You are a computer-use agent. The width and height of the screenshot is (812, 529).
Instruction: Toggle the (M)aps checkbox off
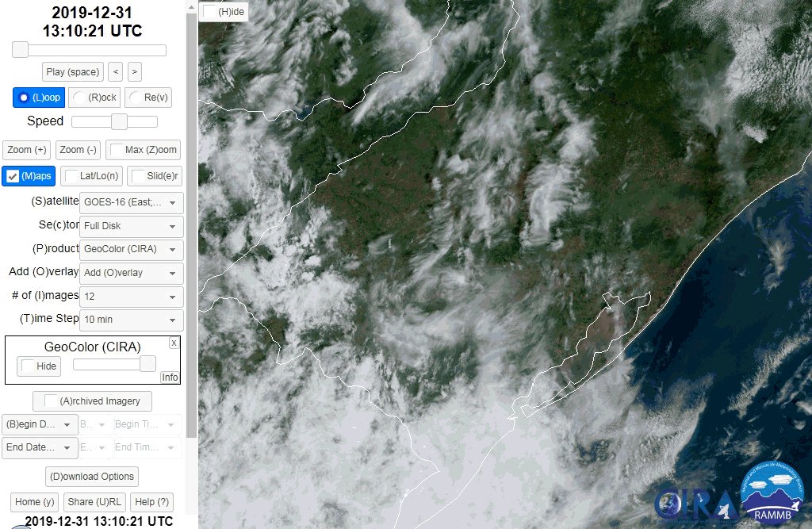point(29,176)
